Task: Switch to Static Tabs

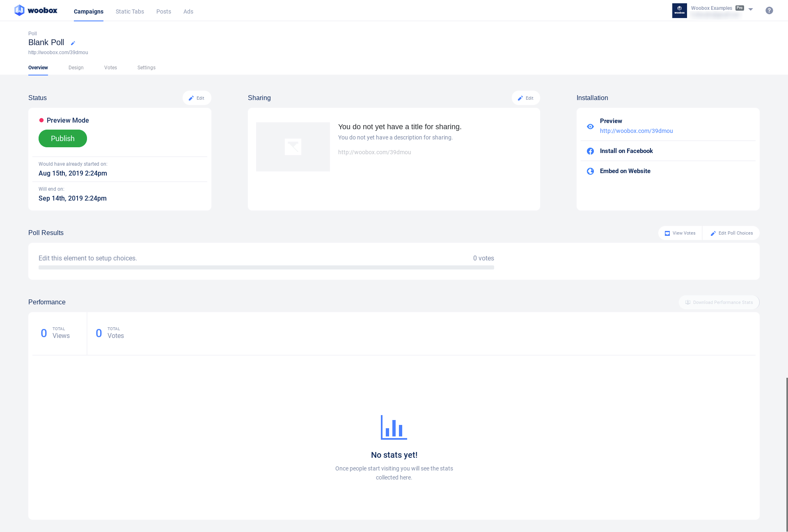Action: 130,11
